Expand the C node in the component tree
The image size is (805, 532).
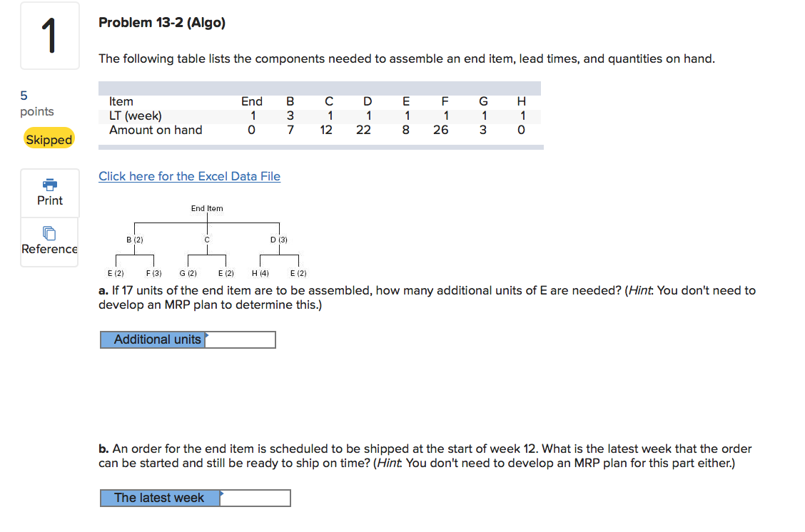click(x=206, y=240)
